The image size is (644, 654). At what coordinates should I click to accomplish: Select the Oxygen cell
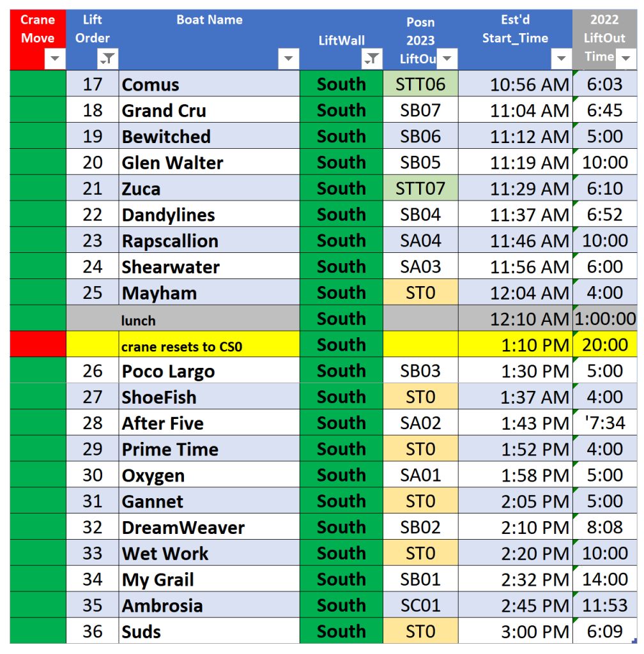tap(209, 475)
